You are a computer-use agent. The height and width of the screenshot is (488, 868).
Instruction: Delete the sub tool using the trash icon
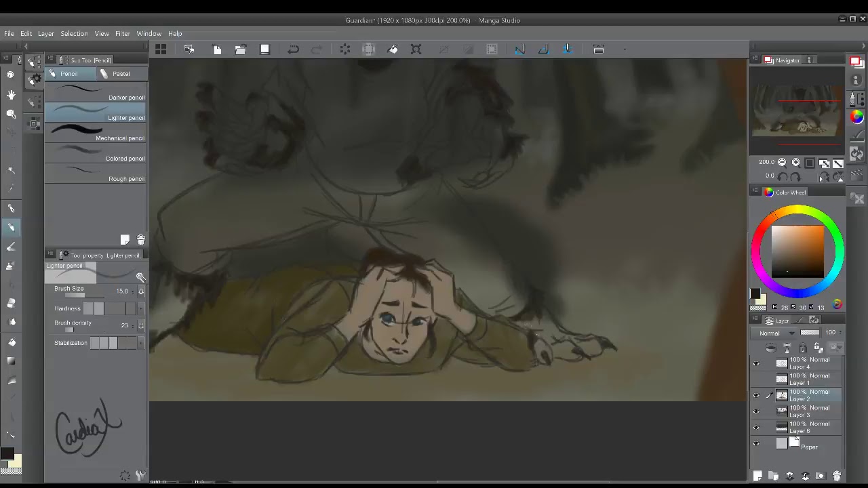[141, 240]
